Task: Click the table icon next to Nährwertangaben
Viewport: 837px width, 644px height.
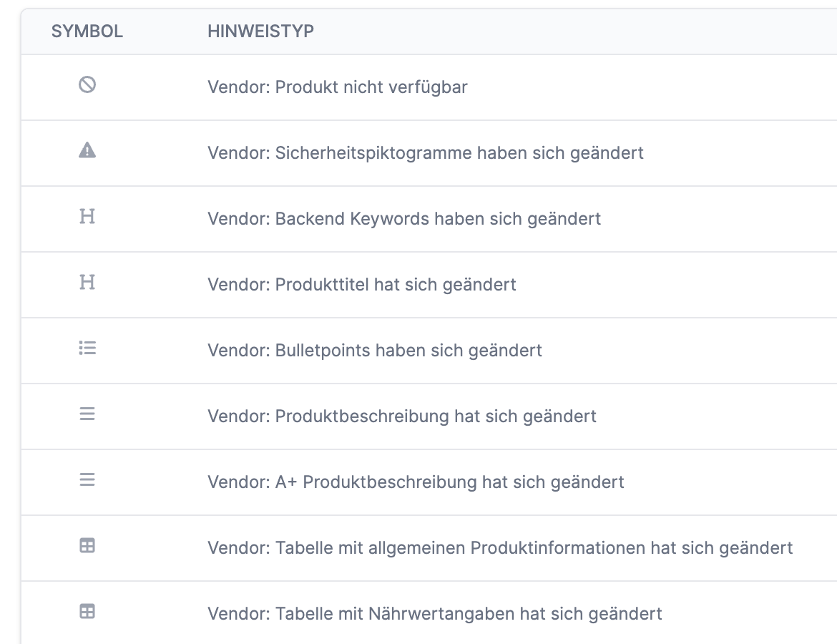Action: click(x=87, y=613)
